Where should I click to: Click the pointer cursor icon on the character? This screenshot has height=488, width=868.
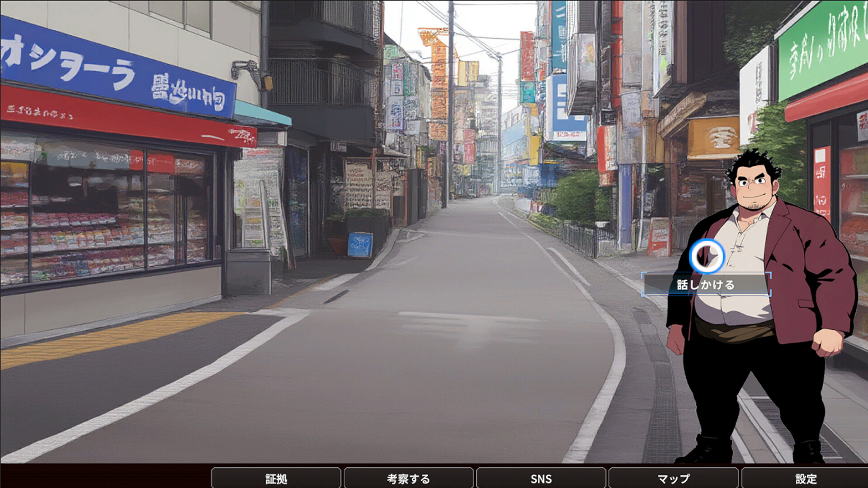click(x=708, y=256)
